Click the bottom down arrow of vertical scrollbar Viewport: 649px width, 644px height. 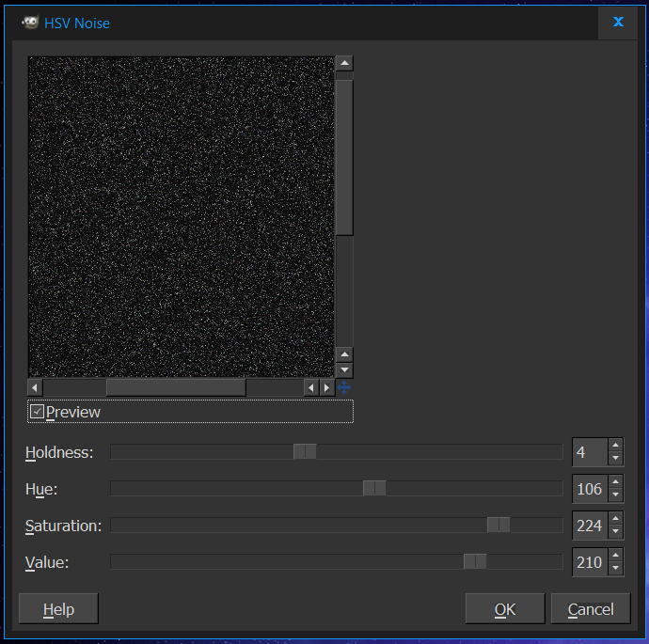pyautogui.click(x=344, y=369)
